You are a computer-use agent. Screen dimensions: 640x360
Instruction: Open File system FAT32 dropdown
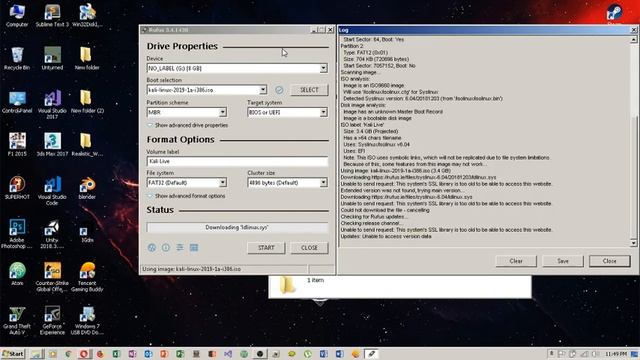pos(187,182)
